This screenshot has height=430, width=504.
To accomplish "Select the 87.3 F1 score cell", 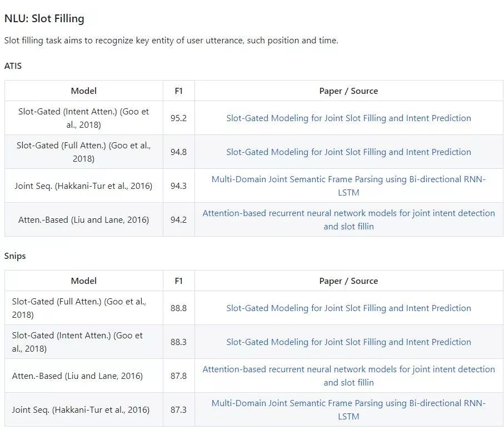I will tap(178, 409).
